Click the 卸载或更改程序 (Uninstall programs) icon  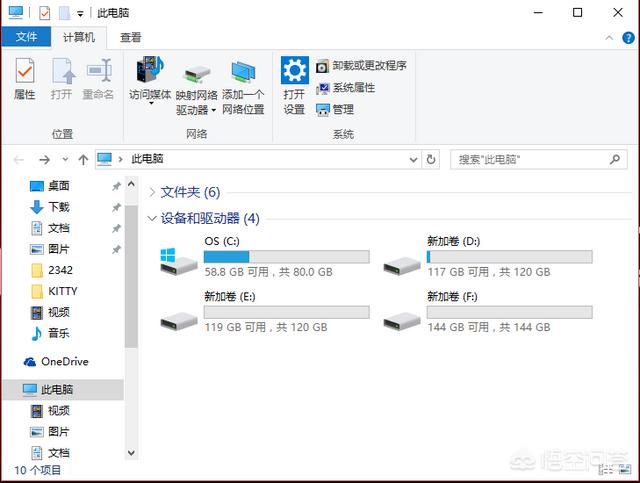322,66
